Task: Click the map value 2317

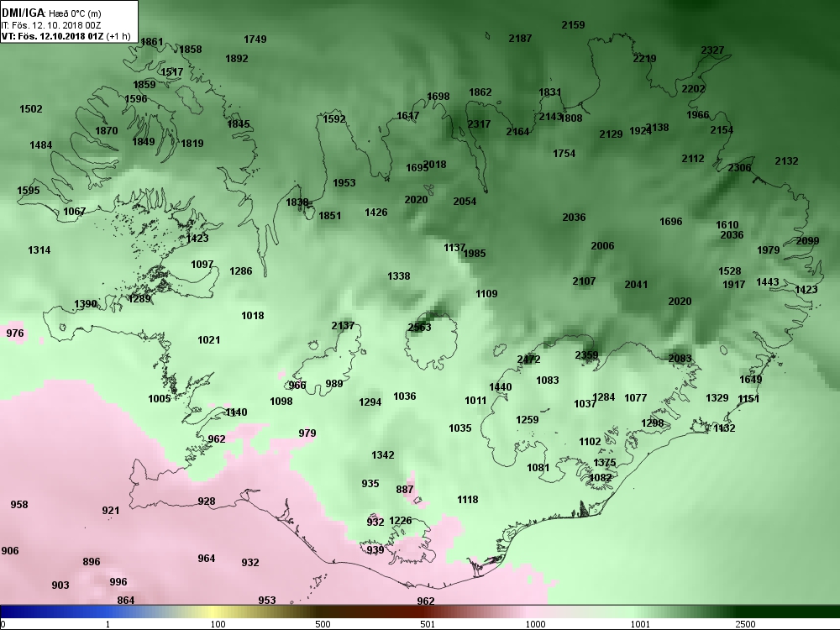Action: [x=479, y=123]
